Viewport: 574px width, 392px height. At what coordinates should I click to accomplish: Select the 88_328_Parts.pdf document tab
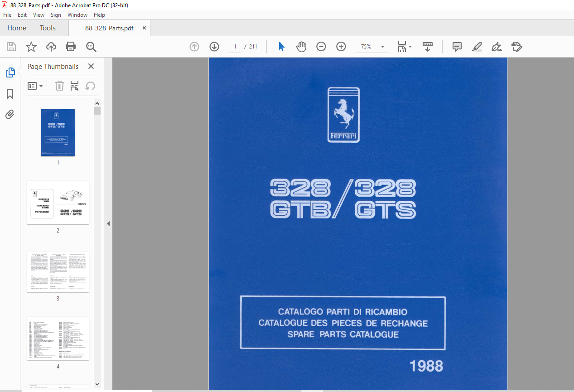109,28
